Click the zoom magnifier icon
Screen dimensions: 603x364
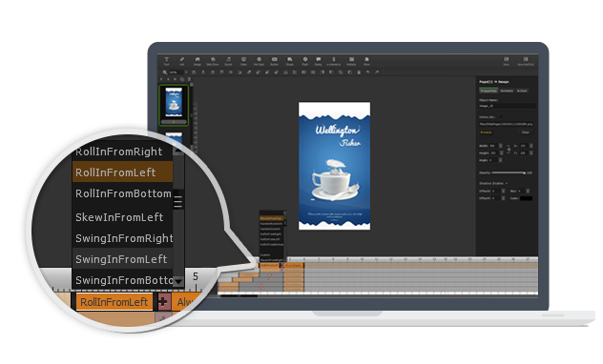(165, 72)
